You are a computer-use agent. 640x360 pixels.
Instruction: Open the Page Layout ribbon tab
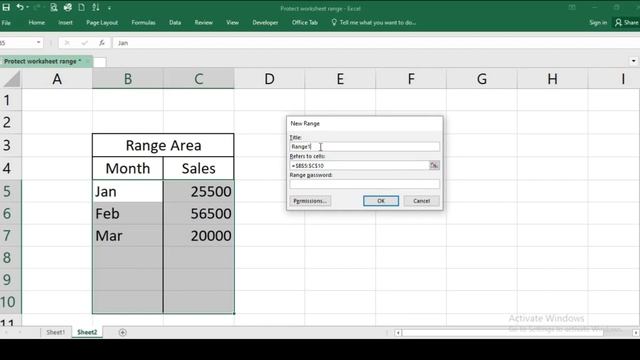click(x=102, y=23)
